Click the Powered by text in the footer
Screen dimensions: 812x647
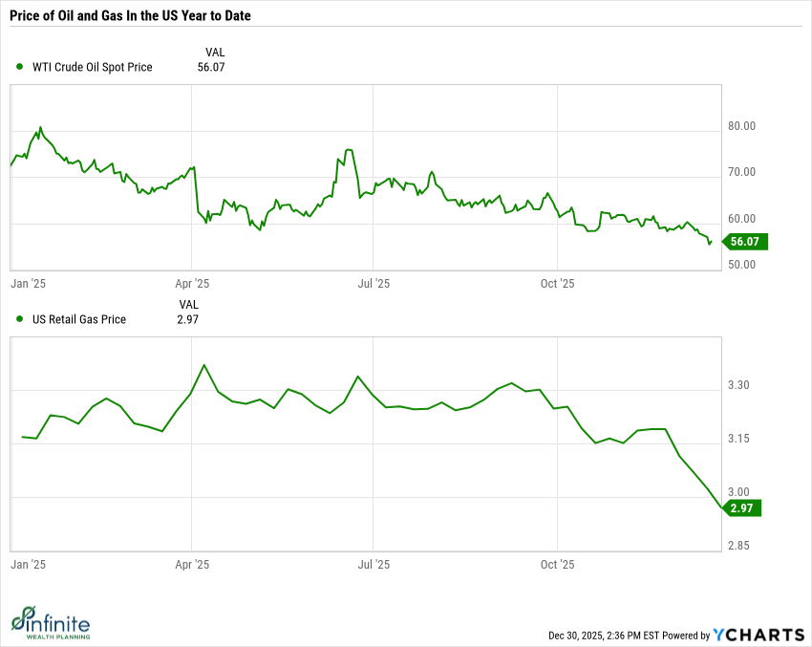pos(687,636)
